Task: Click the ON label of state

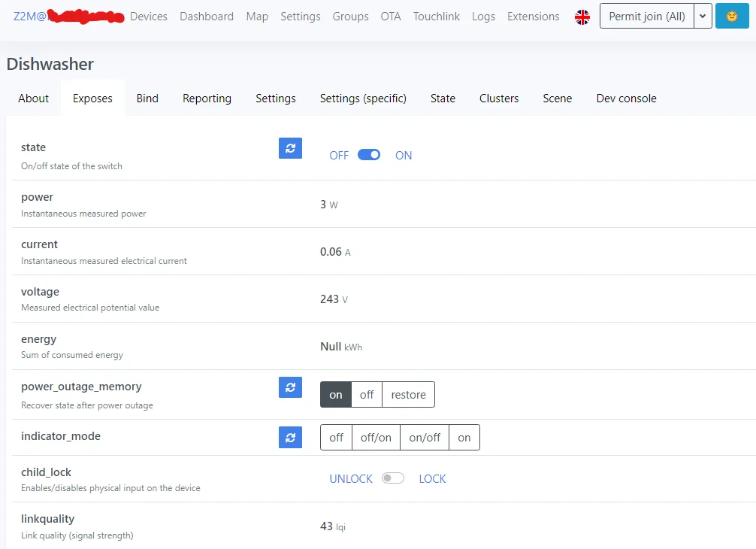Action: (x=404, y=156)
